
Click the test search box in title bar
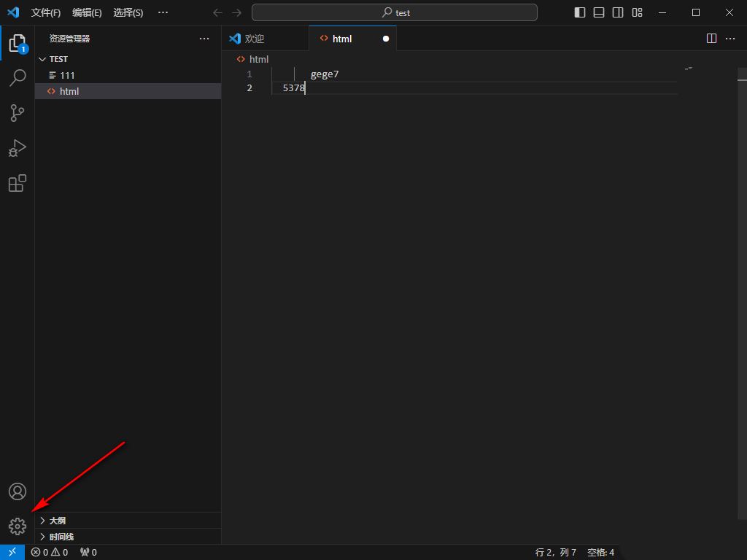pyautogui.click(x=394, y=12)
